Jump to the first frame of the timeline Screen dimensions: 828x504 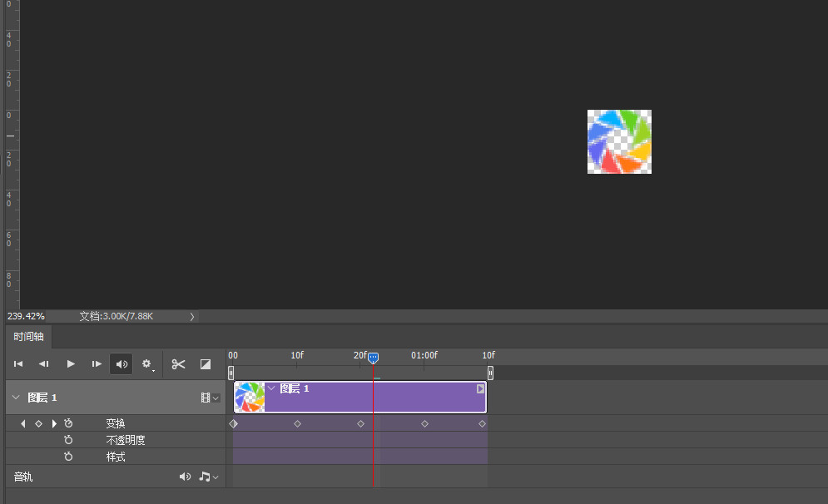18,364
